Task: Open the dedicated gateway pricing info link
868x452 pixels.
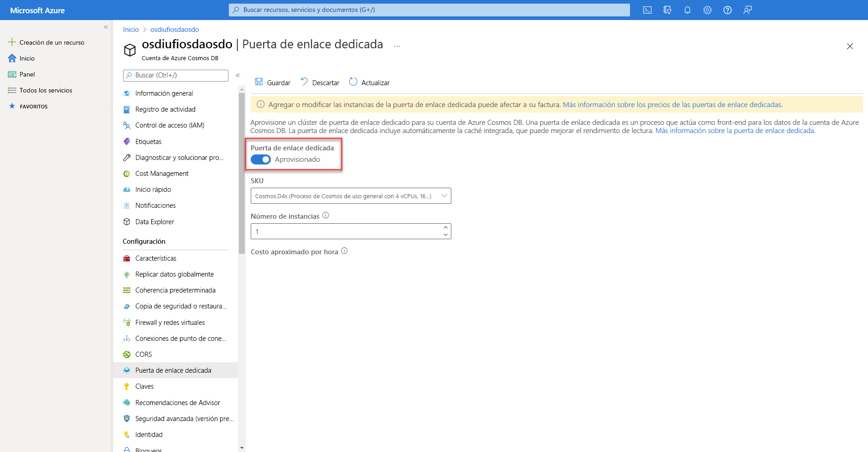Action: pyautogui.click(x=673, y=105)
